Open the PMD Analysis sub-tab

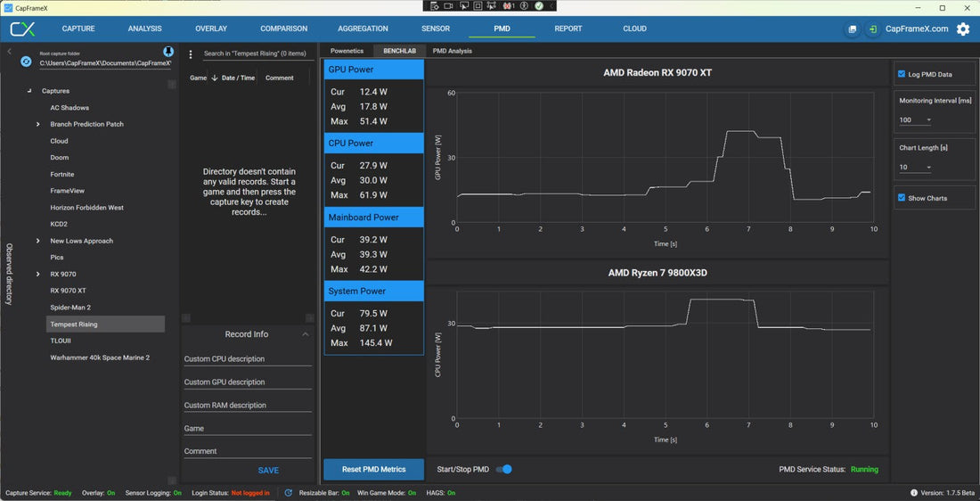452,51
